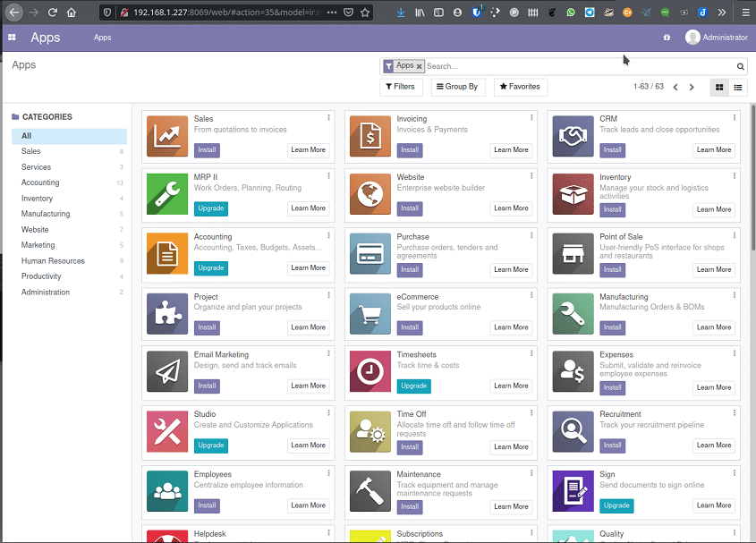756x543 pixels.
Task: Remove the Apps filter facet
Action: click(419, 66)
